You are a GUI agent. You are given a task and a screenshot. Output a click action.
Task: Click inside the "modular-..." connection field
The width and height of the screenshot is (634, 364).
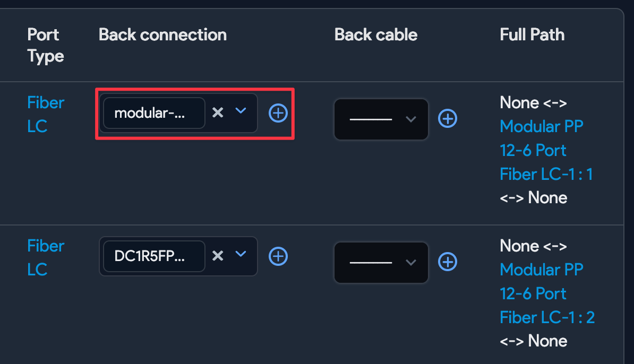pyautogui.click(x=153, y=113)
